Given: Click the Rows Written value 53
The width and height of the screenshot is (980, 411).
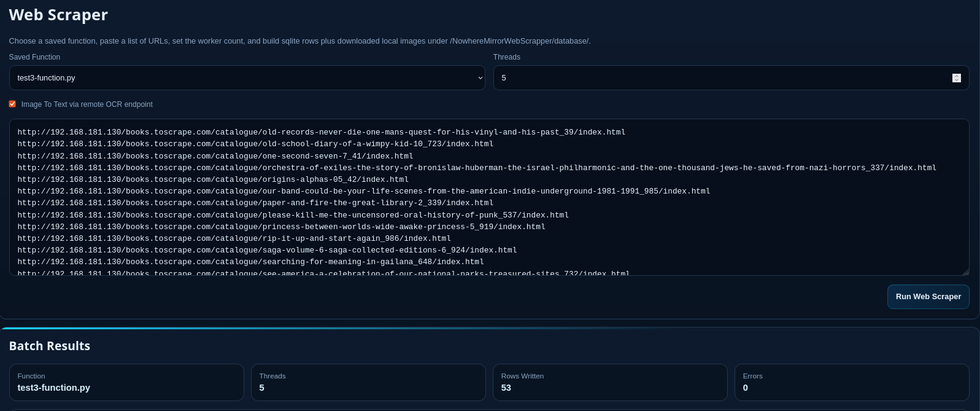Looking at the screenshot, I should (x=506, y=388).
